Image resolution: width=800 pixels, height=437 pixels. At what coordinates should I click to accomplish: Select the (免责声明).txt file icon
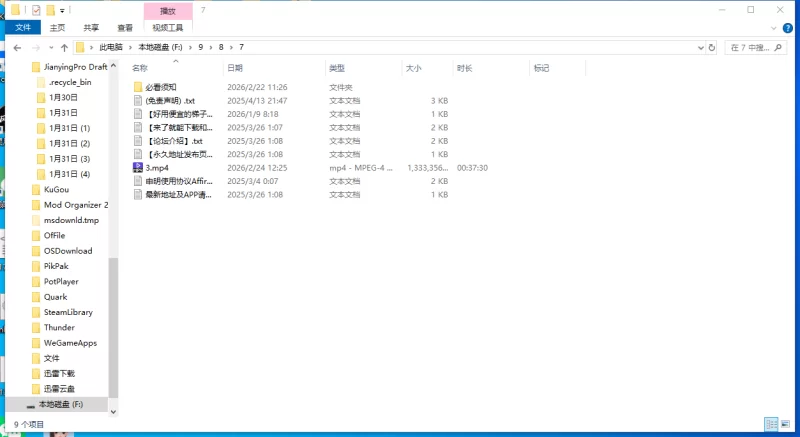point(138,100)
